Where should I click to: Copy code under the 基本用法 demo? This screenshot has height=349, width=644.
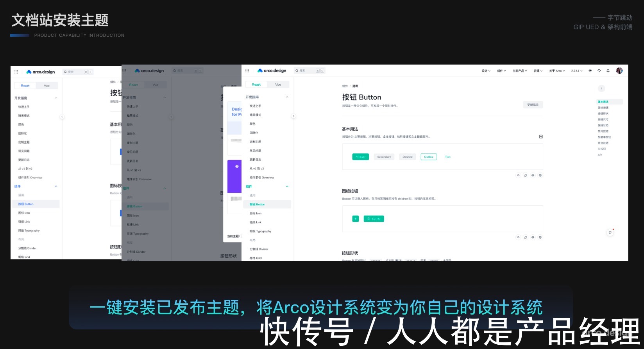click(526, 175)
